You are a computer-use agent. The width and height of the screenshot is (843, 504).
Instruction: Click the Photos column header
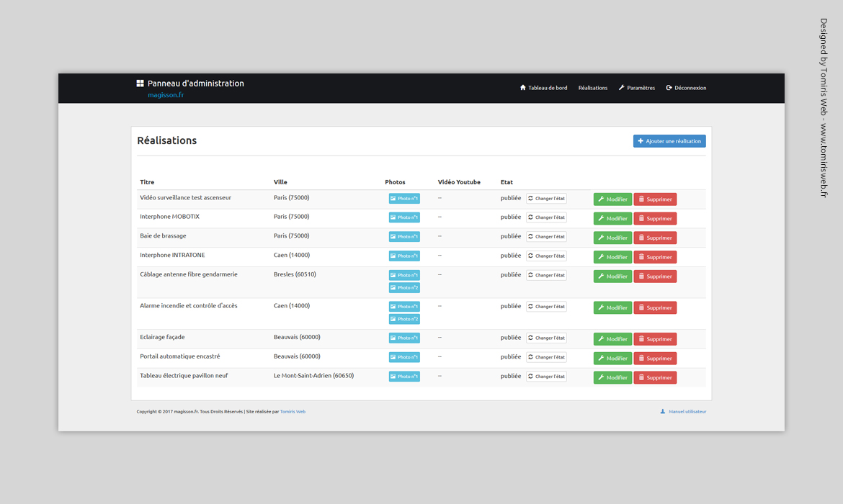(395, 182)
